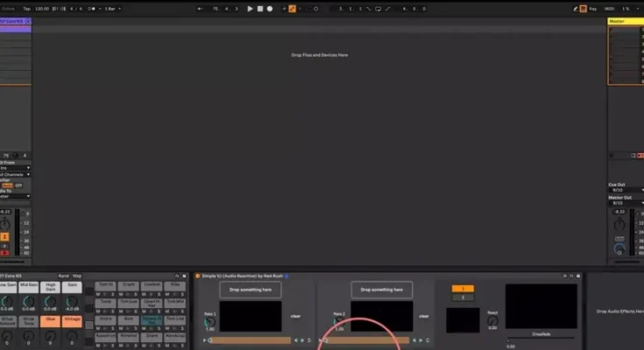The image size is (644, 350).
Task: Open the Master Out routing dropdown
Action: 620,202
